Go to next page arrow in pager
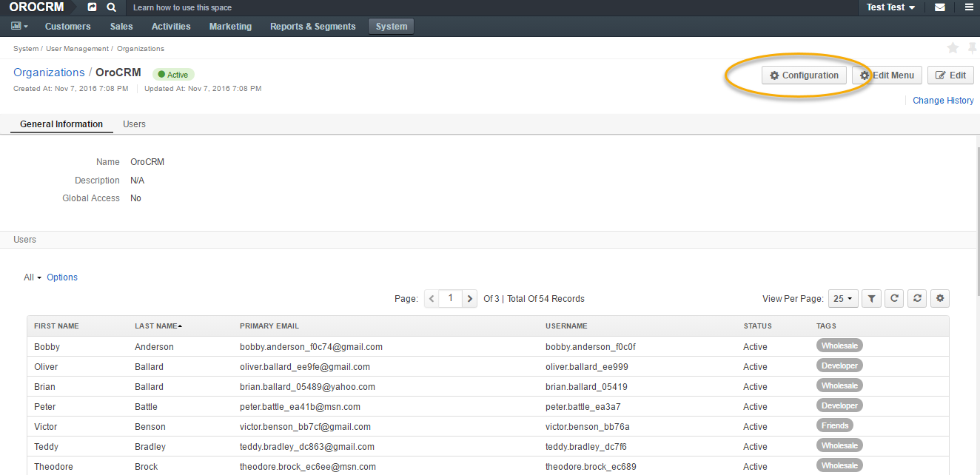The width and height of the screenshot is (980, 475). (470, 299)
